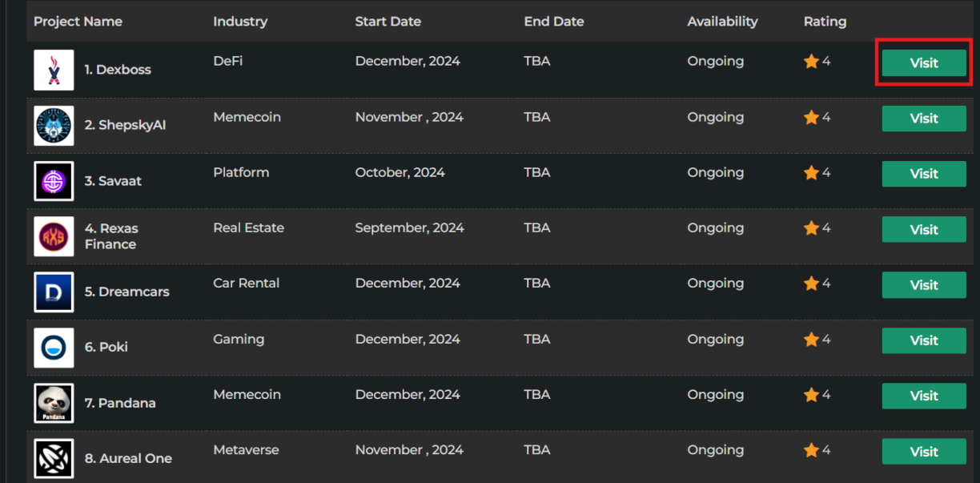This screenshot has width=980, height=483.
Task: Select the Rexas Finance project name
Action: 111,236
